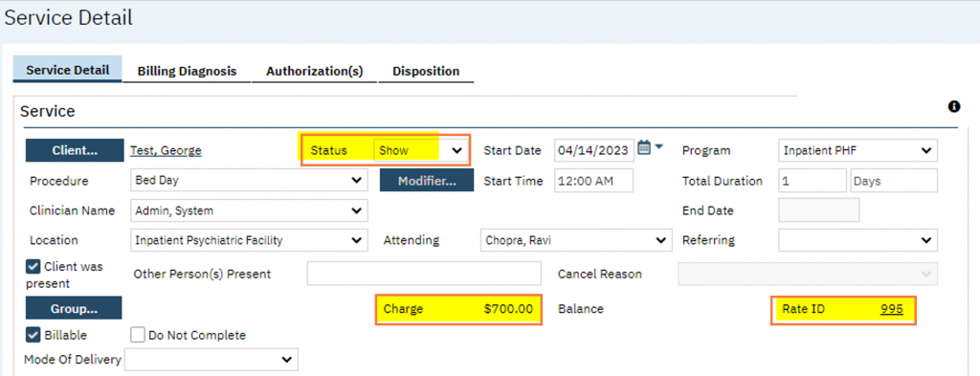Click the Modifier... button
Screen dimensions: 980x376
pyautogui.click(x=427, y=181)
